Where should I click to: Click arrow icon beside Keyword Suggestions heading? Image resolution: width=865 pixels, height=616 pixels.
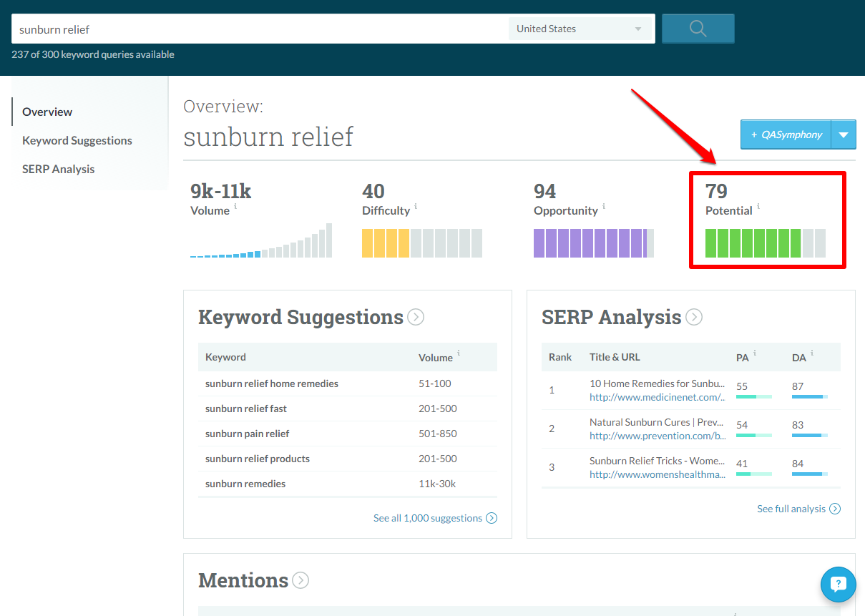(416, 317)
